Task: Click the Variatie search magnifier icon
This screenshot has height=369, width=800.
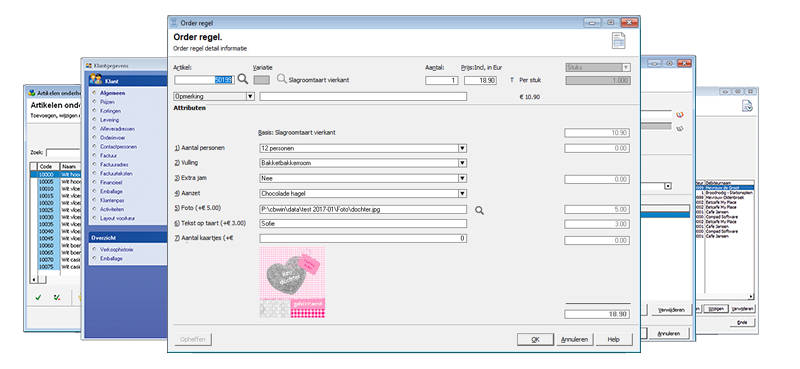Action: tap(282, 79)
